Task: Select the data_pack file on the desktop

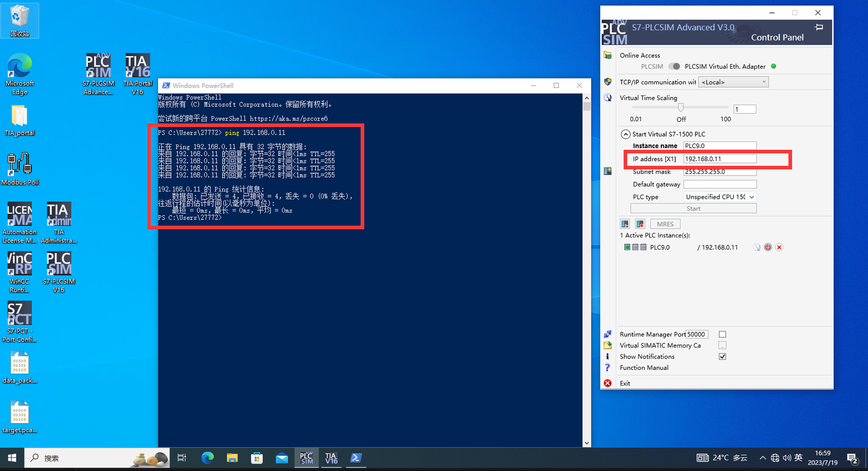Action: tap(20, 368)
